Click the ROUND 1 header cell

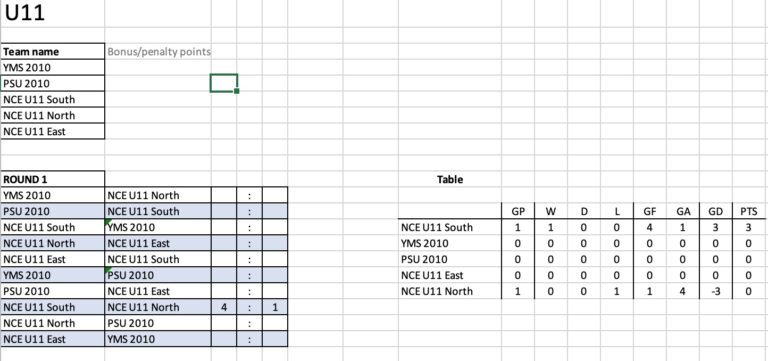52,179
